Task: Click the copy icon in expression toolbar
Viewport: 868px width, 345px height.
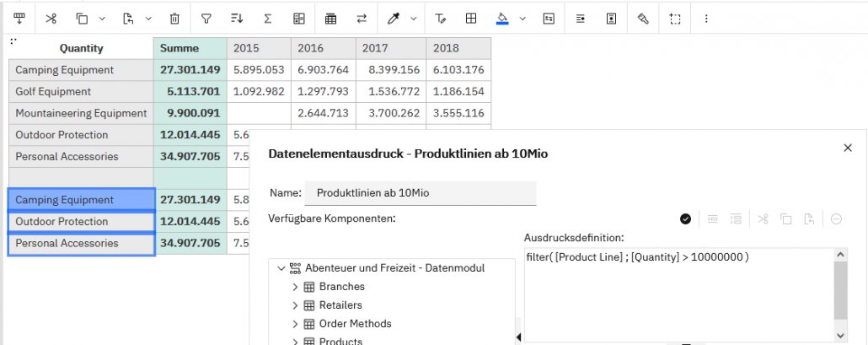Action: tap(786, 218)
